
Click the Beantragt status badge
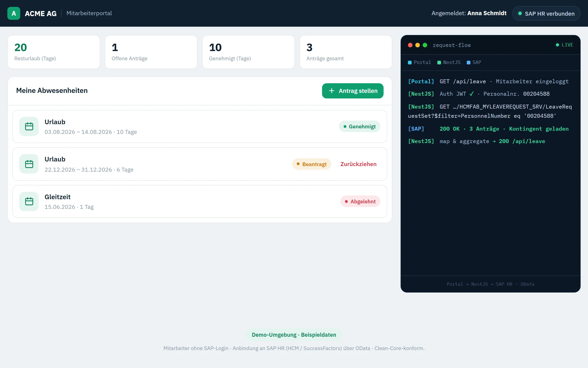311,164
